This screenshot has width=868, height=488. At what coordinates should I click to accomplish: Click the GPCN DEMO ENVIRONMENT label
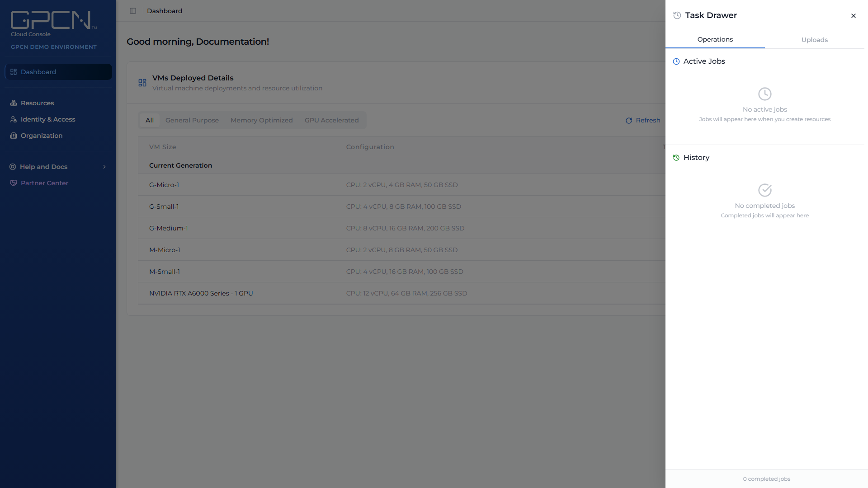[54, 47]
